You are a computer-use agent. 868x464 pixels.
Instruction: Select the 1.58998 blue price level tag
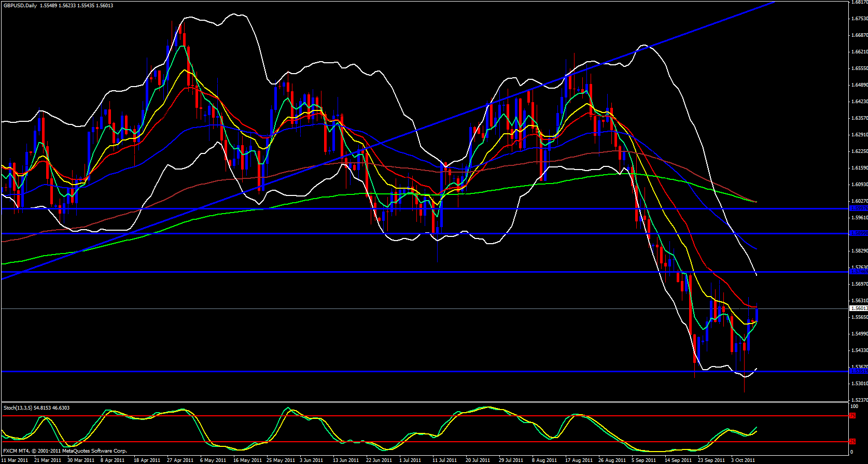pyautogui.click(x=858, y=233)
